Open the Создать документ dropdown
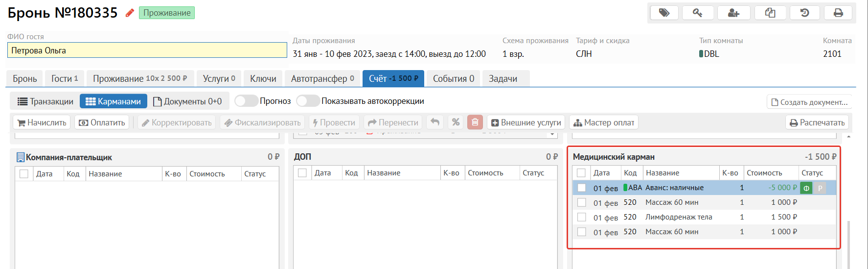Image resolution: width=868 pixels, height=269 pixels. pyautogui.click(x=809, y=102)
